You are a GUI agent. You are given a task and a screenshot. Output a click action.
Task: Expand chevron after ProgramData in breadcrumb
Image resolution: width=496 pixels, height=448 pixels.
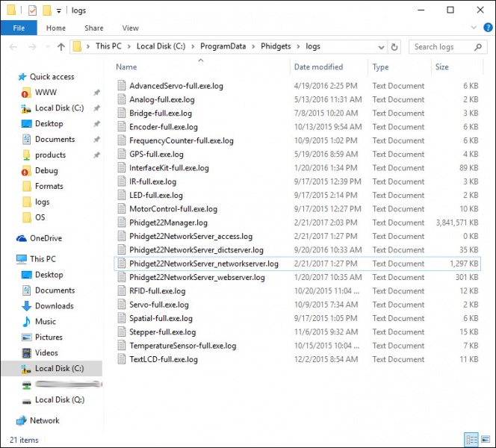point(253,47)
